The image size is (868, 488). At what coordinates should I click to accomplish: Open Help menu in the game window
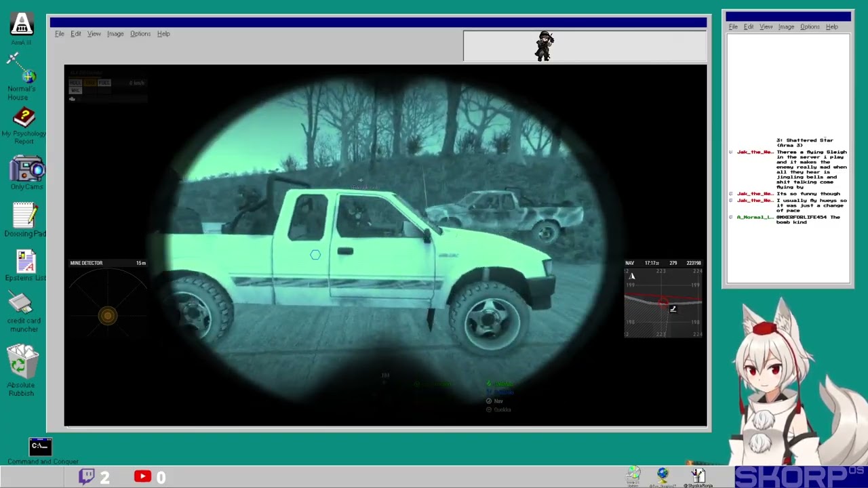163,34
